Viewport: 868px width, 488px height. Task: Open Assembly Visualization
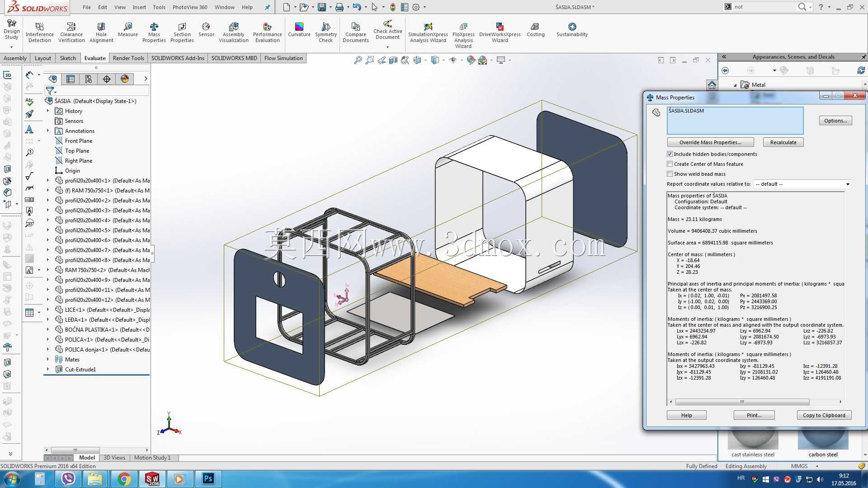234,33
